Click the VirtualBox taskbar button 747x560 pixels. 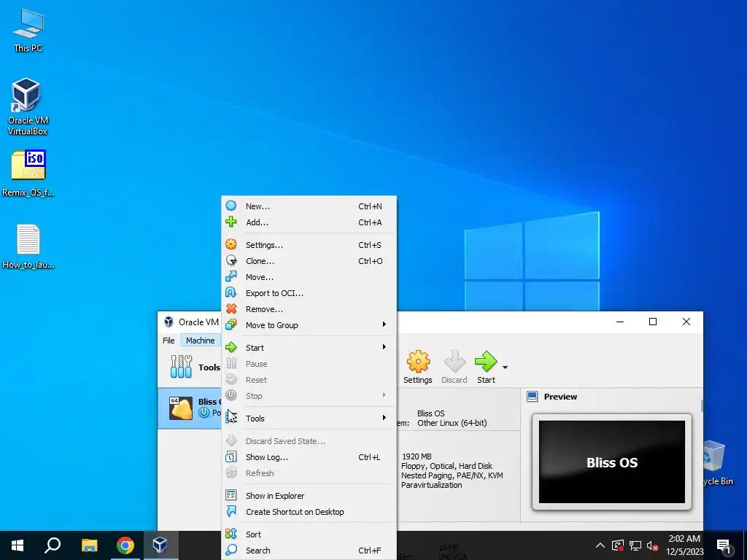[160, 545]
